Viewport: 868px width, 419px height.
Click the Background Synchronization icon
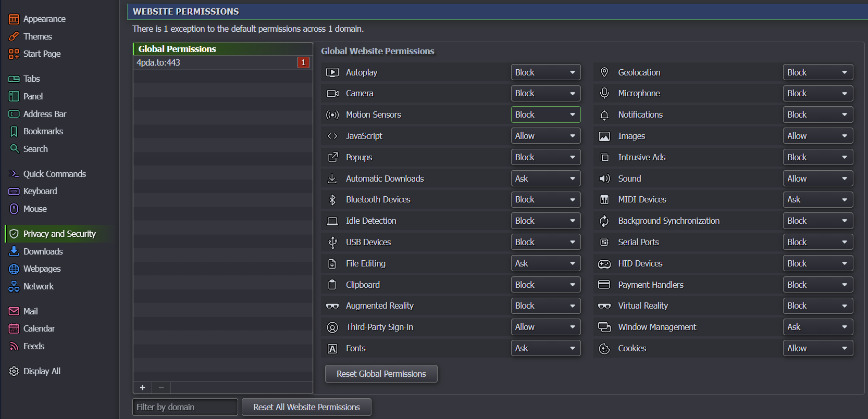coord(604,221)
